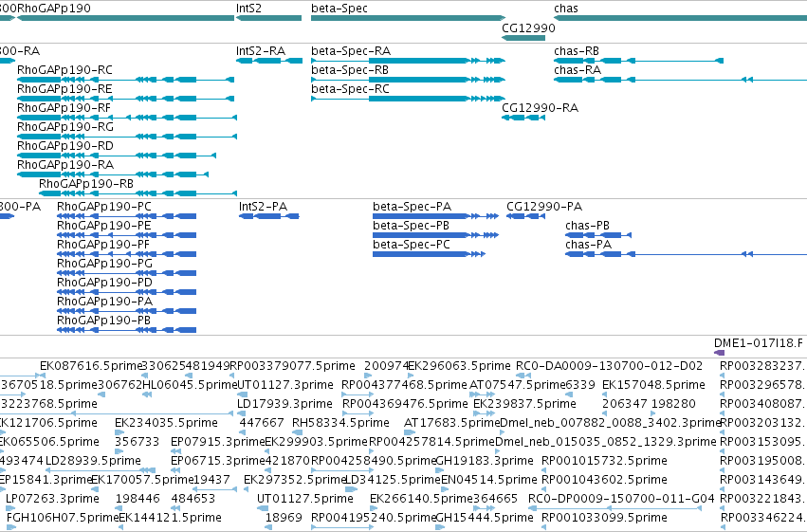
Task: Select the IntS2 gene bar
Action: pos(268,18)
